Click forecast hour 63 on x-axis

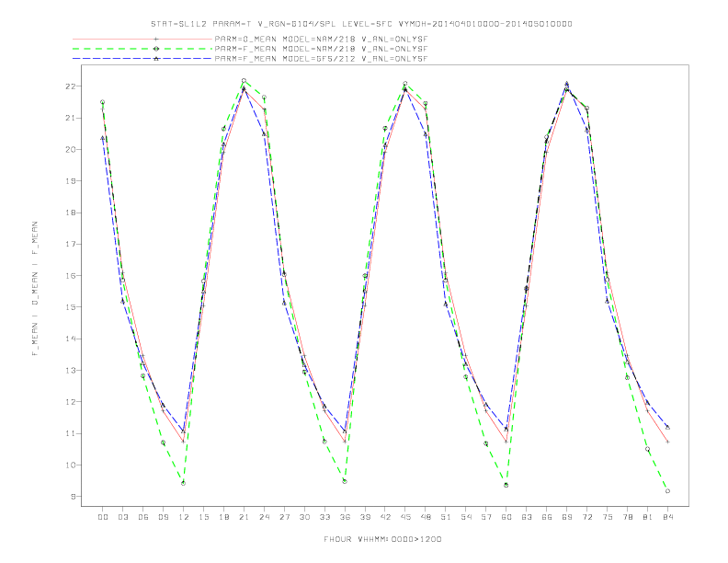click(527, 517)
